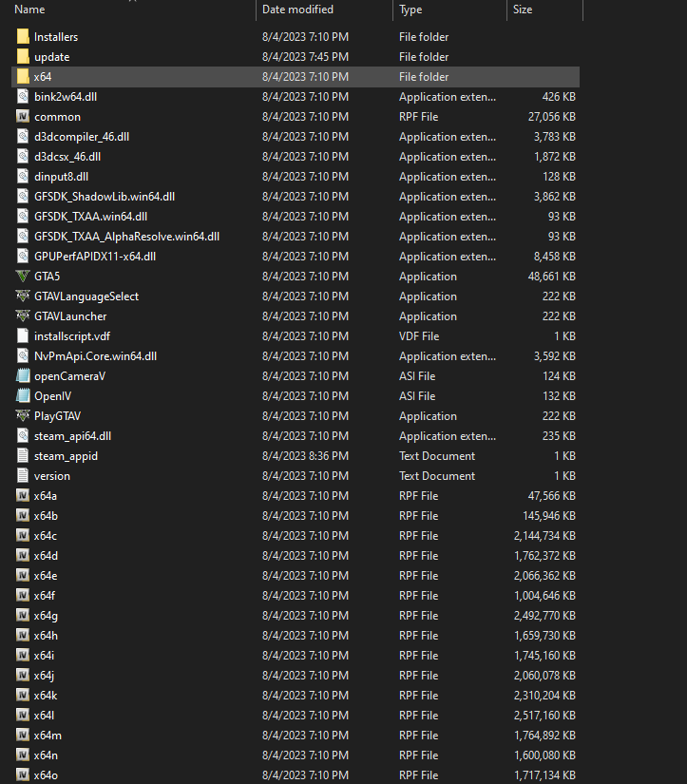Select the x64e file name
Viewport: 687px width, 784px height.
coord(46,576)
